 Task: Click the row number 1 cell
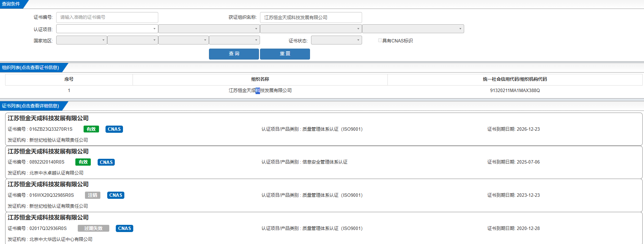click(69, 90)
